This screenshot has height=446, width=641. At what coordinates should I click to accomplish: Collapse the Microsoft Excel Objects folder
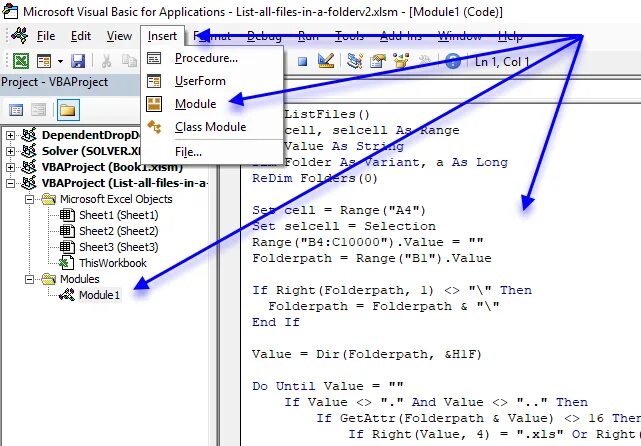point(29,199)
